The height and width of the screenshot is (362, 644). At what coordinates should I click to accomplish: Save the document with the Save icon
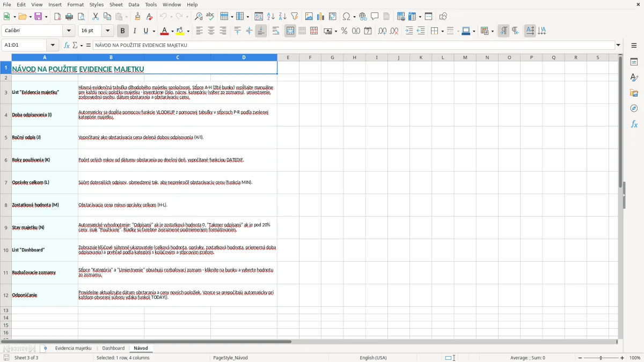pos(38,17)
